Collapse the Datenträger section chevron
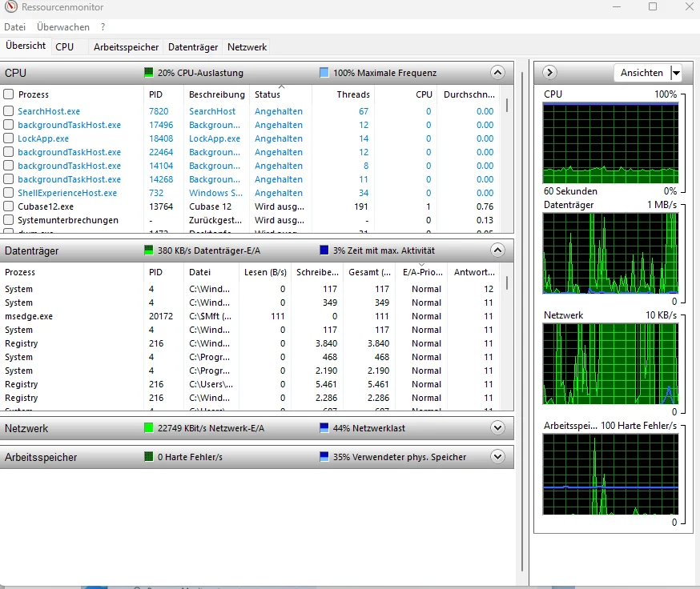700x589 pixels. (497, 250)
